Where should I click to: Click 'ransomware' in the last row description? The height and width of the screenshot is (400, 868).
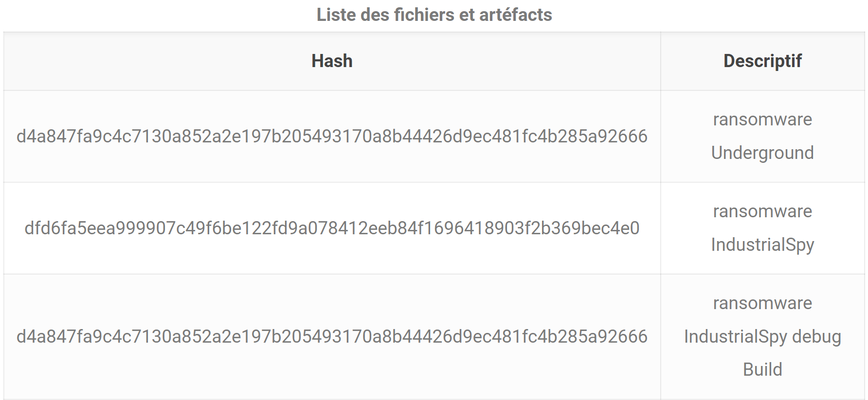762,304
